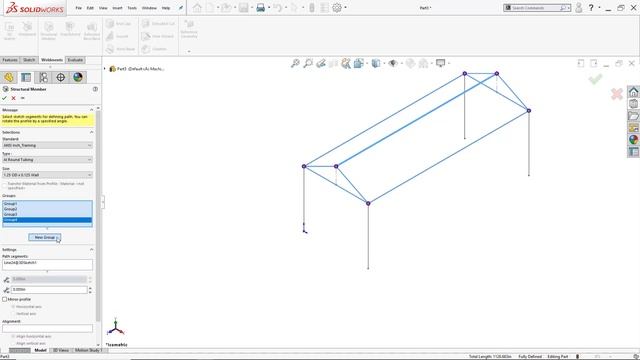The width and height of the screenshot is (640, 360).
Task: Select Horizontal axis radio button
Action: tap(13, 307)
